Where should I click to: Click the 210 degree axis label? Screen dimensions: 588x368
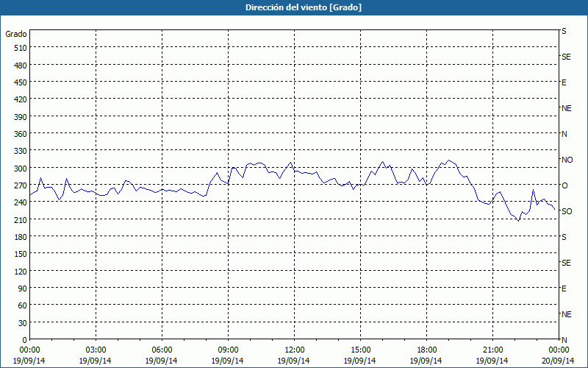(x=21, y=219)
